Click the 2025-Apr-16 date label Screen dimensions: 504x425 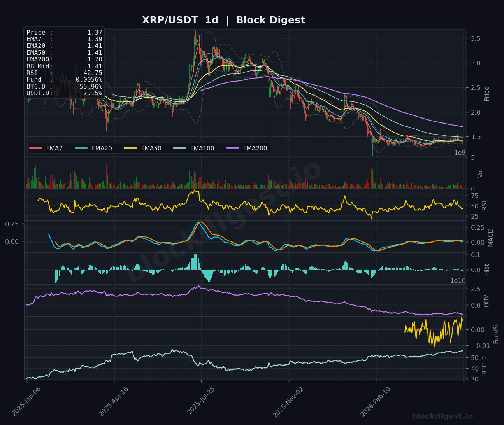(x=113, y=401)
